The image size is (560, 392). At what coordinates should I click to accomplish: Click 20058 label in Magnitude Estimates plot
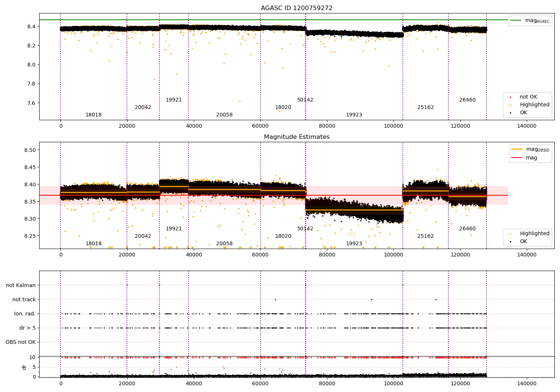[x=224, y=244]
